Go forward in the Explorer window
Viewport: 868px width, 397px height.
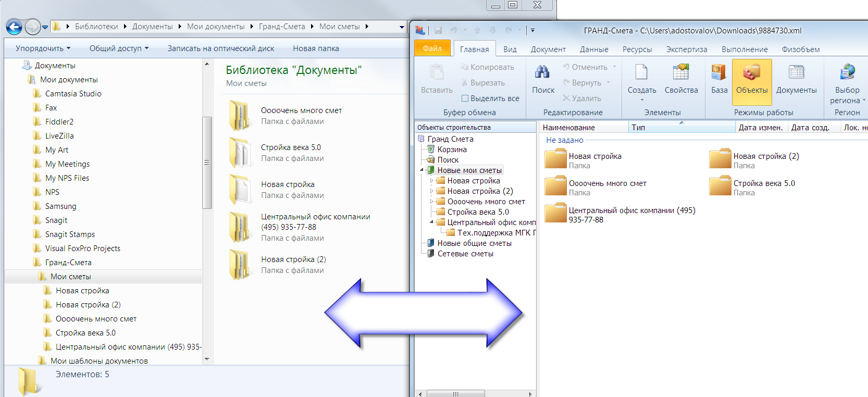[32, 27]
